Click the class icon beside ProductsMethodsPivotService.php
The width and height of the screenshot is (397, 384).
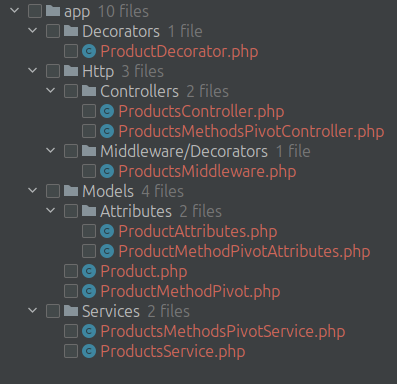89,331
